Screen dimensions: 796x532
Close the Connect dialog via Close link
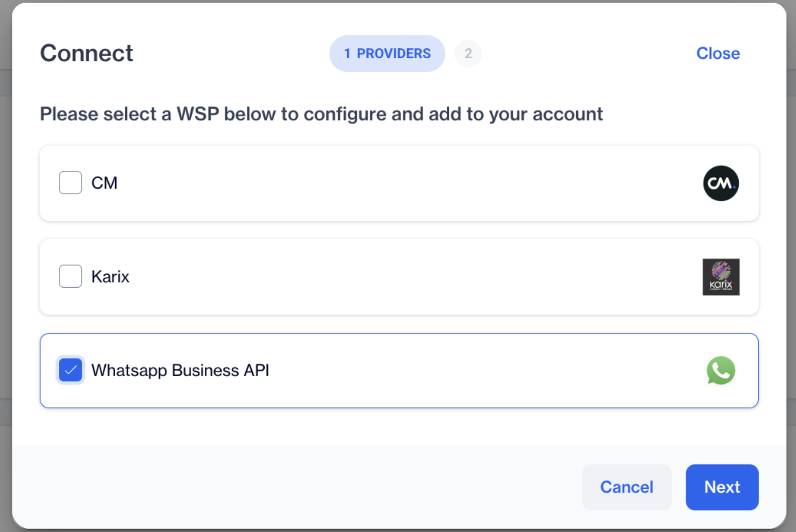(x=718, y=53)
